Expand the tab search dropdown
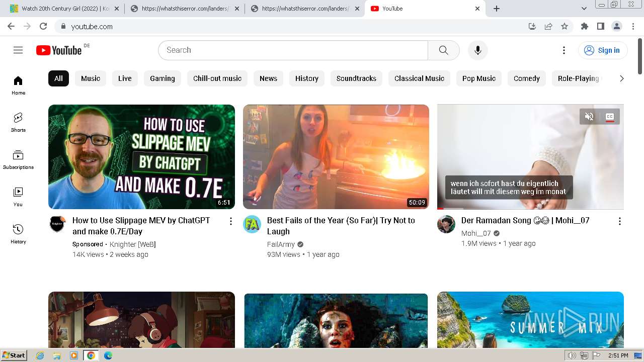644x362 pixels. click(584, 9)
